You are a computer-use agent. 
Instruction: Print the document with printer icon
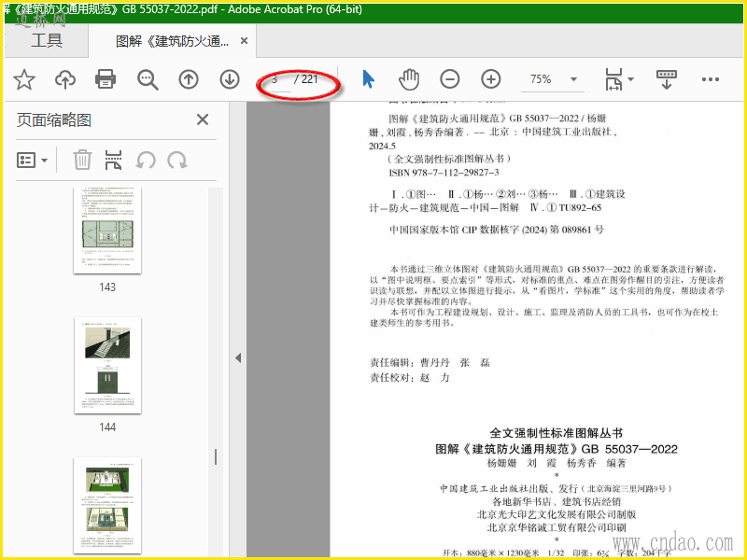106,79
